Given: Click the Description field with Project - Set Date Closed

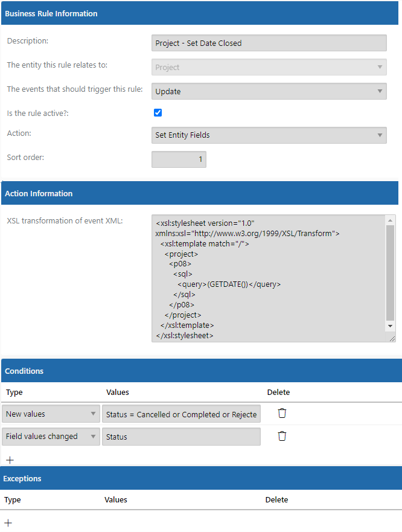Looking at the screenshot, I should [x=269, y=43].
